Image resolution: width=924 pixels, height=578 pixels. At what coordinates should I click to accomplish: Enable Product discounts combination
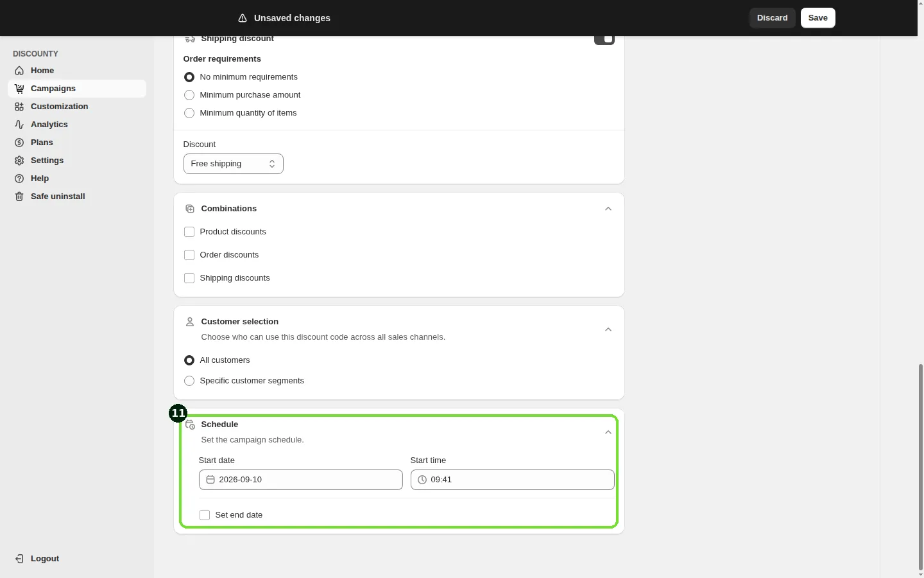pos(189,232)
